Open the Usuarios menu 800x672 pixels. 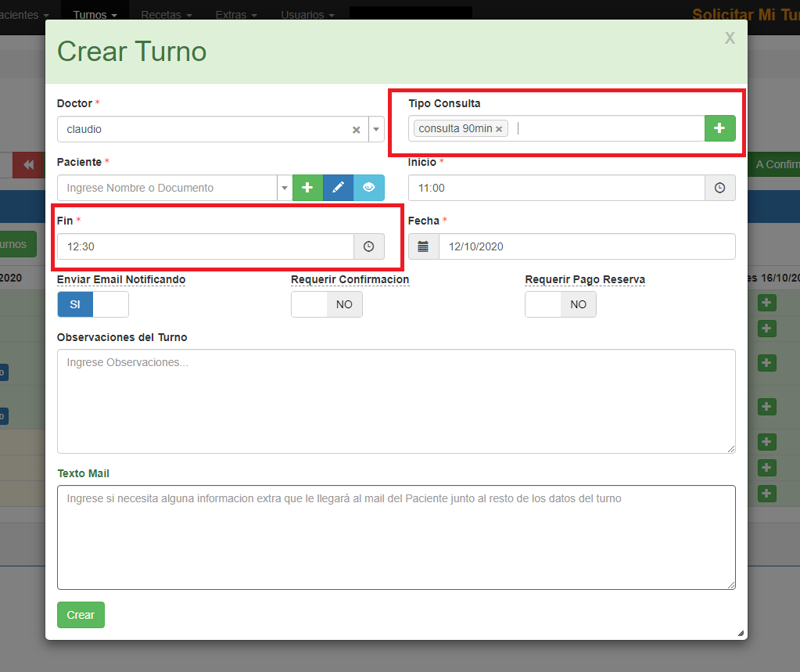tap(307, 15)
